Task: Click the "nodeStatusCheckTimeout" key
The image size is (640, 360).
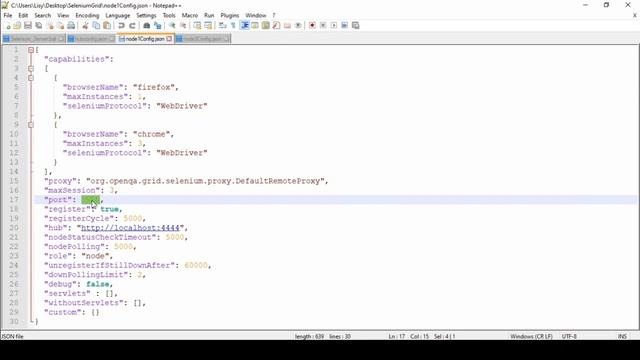Action: (100, 237)
